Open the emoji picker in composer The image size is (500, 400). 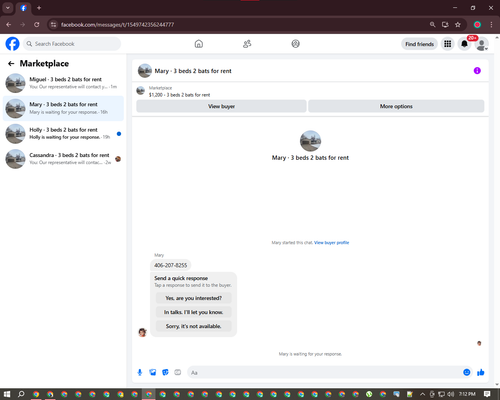pyautogui.click(x=467, y=372)
